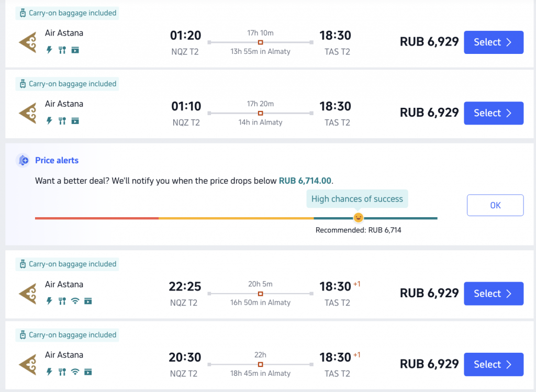Select the 01:10 departure flight
The height and width of the screenshot is (392, 536).
point(493,113)
